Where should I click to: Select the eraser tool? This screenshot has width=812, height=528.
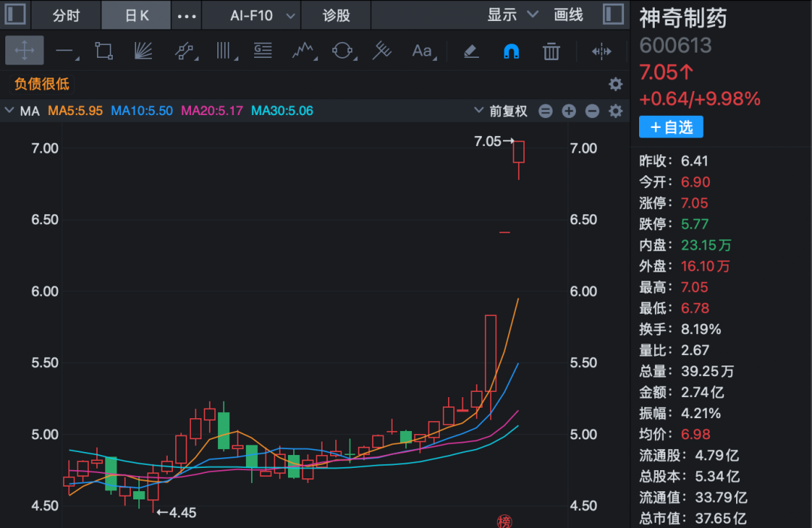471,51
